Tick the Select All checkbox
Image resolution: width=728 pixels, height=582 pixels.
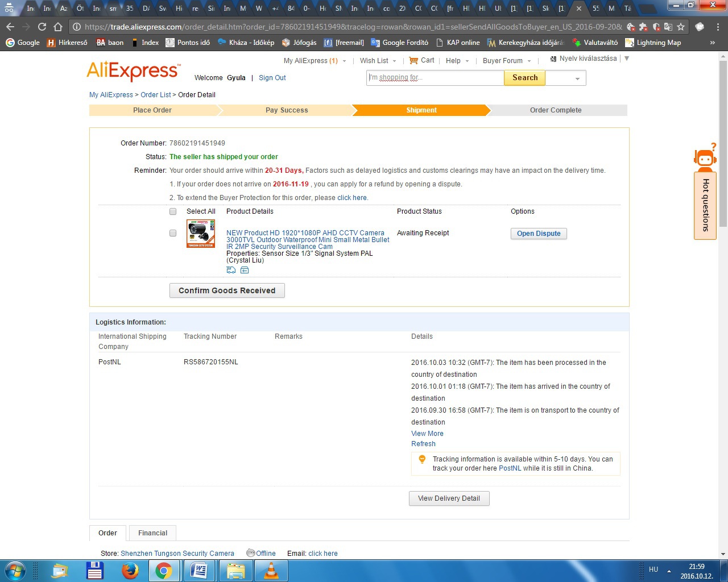click(x=173, y=211)
